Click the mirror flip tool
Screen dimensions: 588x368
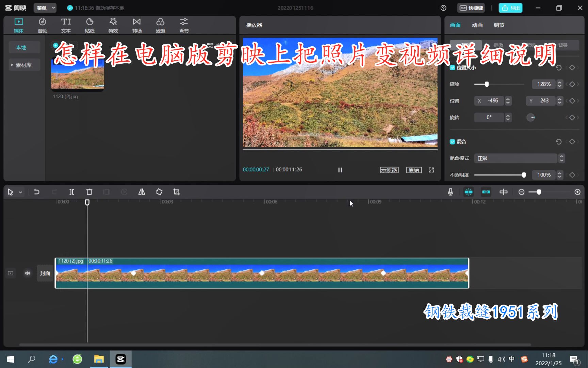tap(142, 192)
